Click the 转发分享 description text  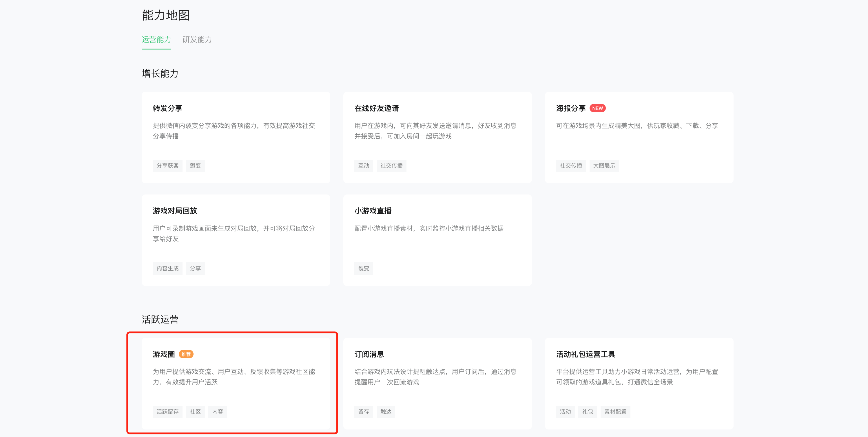click(x=234, y=131)
